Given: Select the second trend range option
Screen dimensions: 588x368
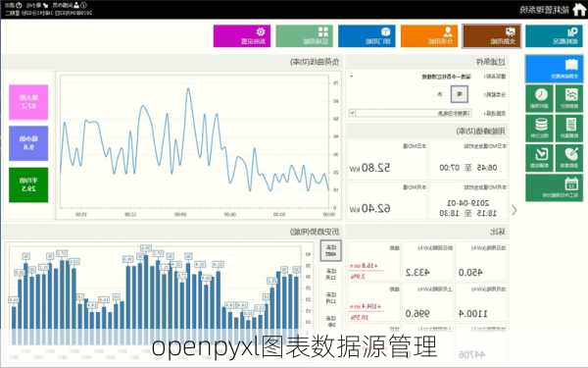Looking at the screenshot, I should 331,275.
